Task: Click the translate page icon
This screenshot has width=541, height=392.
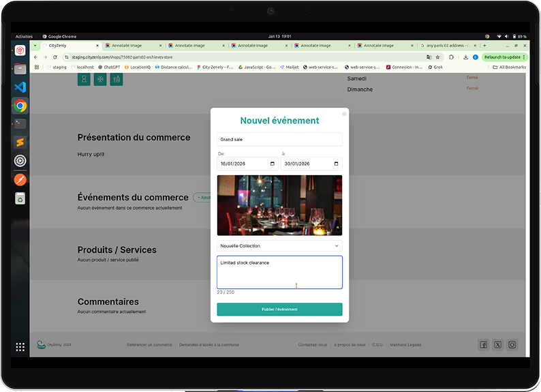Action: tap(429, 57)
